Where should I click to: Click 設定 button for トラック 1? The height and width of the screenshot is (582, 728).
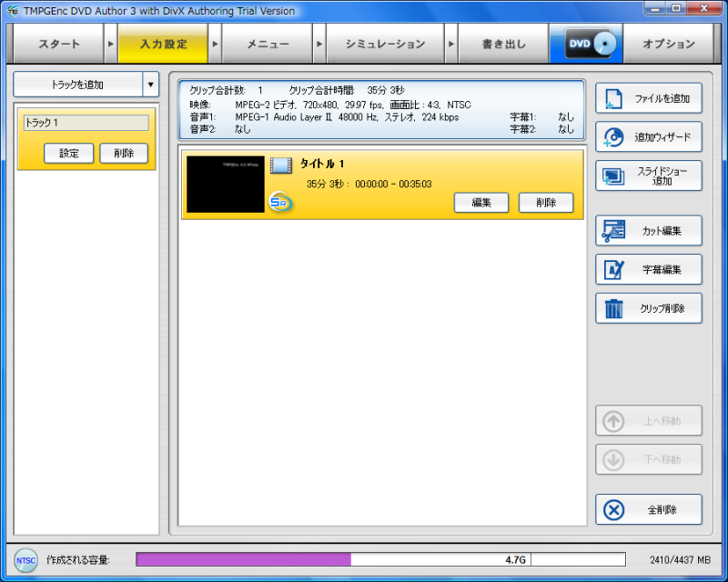pos(69,153)
